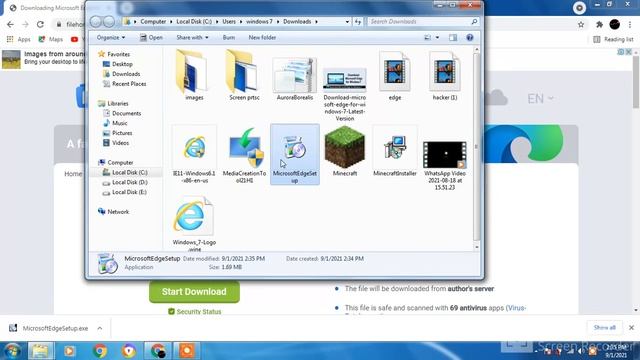Select the Minecraft grass block icon
The width and height of the screenshot is (640, 360).
344,147
